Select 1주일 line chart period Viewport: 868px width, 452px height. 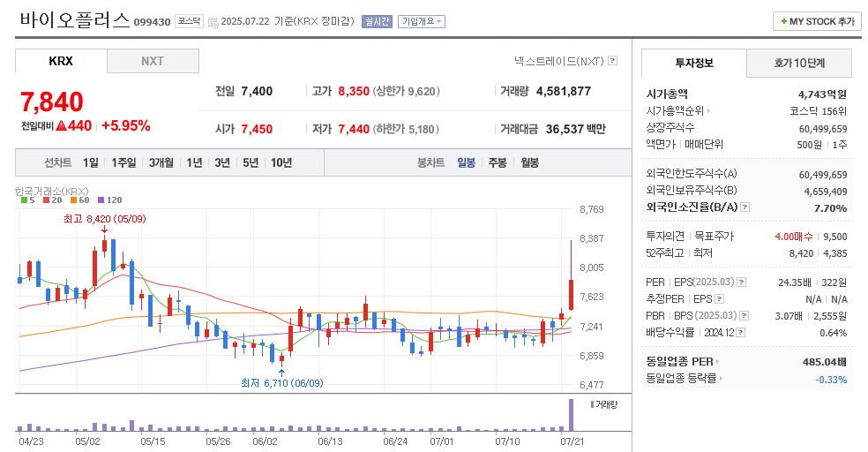click(123, 162)
